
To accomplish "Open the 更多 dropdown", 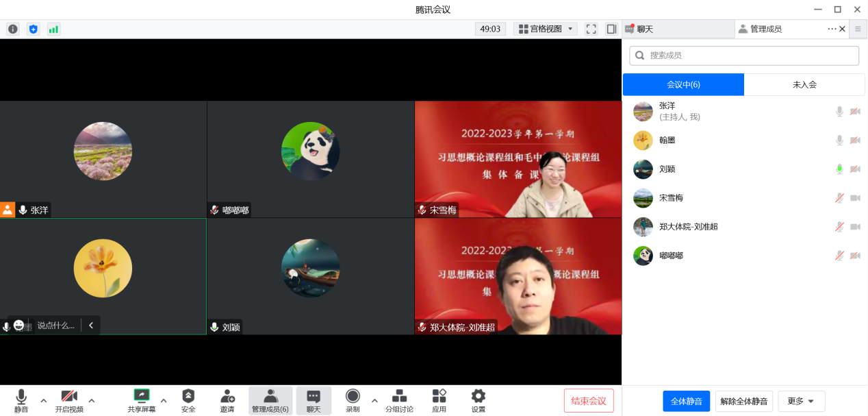I will pyautogui.click(x=801, y=401).
